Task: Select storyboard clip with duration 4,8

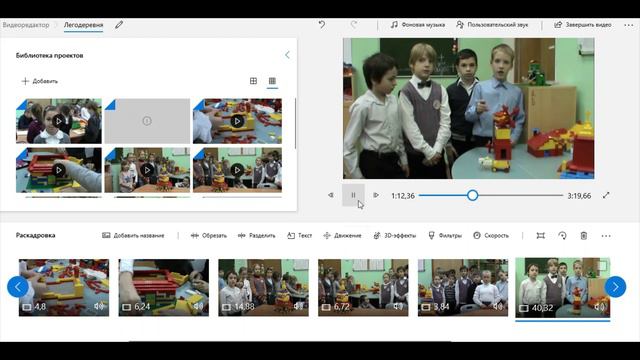Action: point(64,287)
